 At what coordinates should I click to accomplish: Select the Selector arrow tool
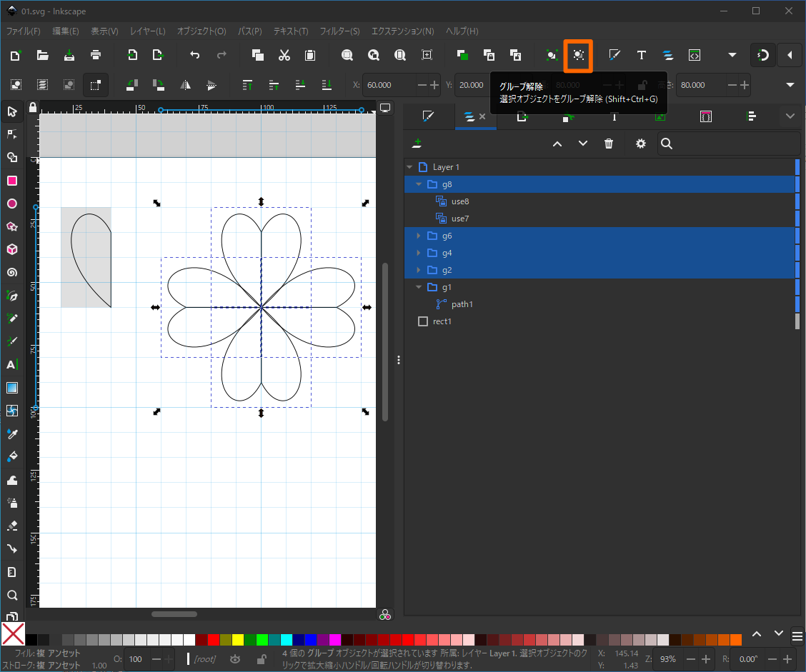pyautogui.click(x=12, y=111)
